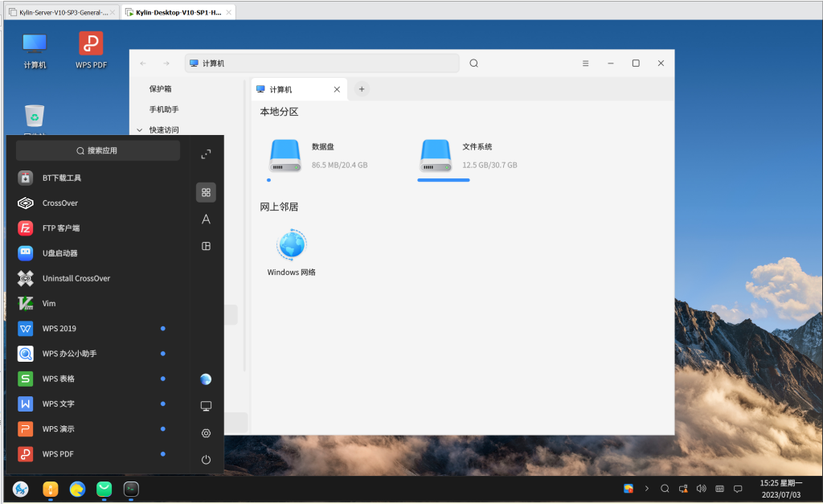Open the 文件系统 drive
The image size is (823, 504).
pyautogui.click(x=436, y=156)
